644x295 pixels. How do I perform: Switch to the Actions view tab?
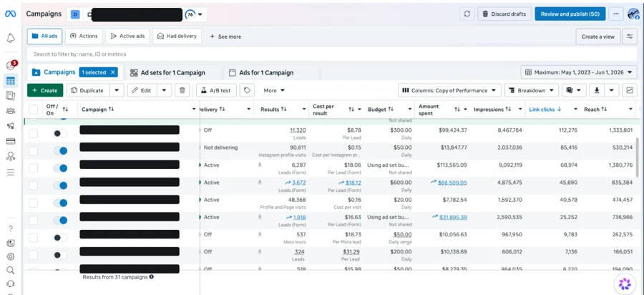click(84, 36)
